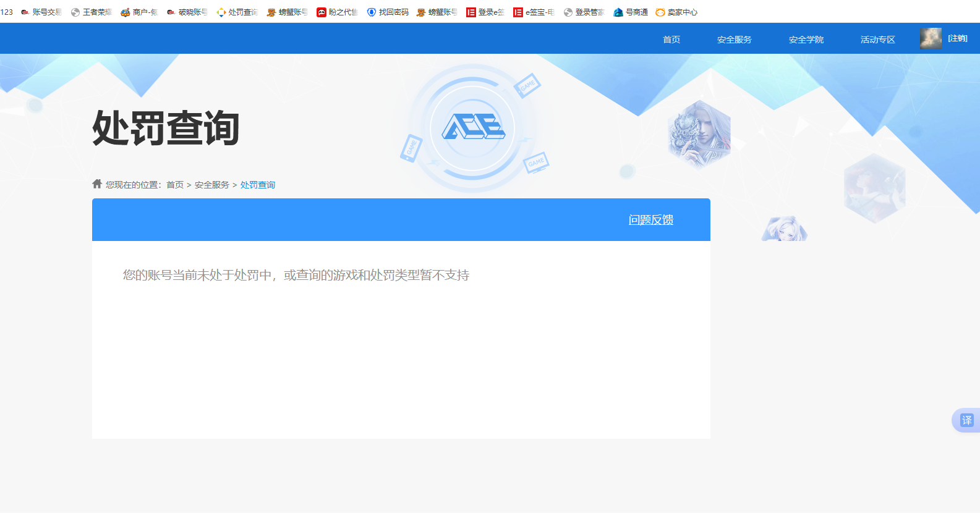The height and width of the screenshot is (524, 980).
Task: Open the 卖家中心 bookmark
Action: 676,12
